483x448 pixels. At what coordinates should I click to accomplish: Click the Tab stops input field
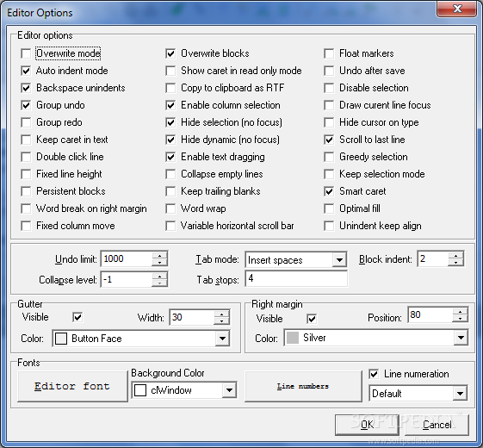(x=296, y=279)
